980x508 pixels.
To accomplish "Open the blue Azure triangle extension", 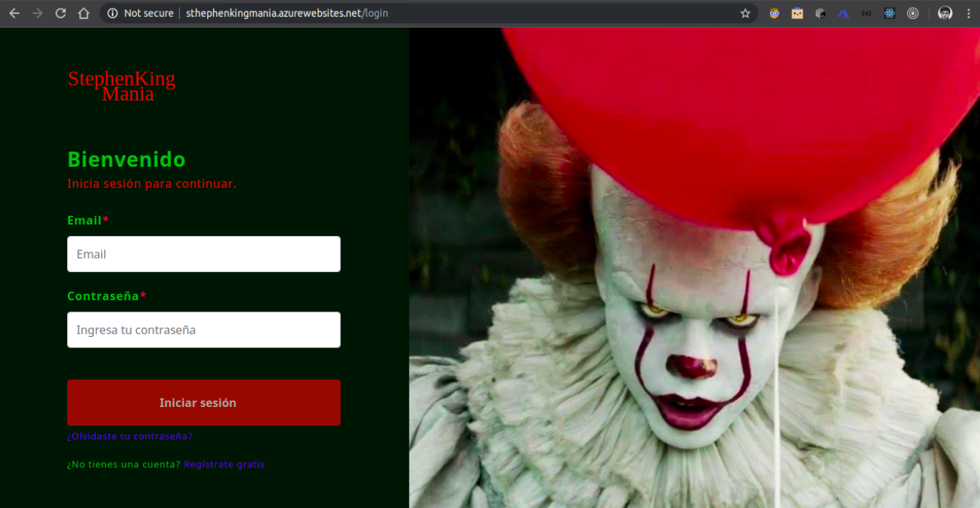I will click(844, 13).
